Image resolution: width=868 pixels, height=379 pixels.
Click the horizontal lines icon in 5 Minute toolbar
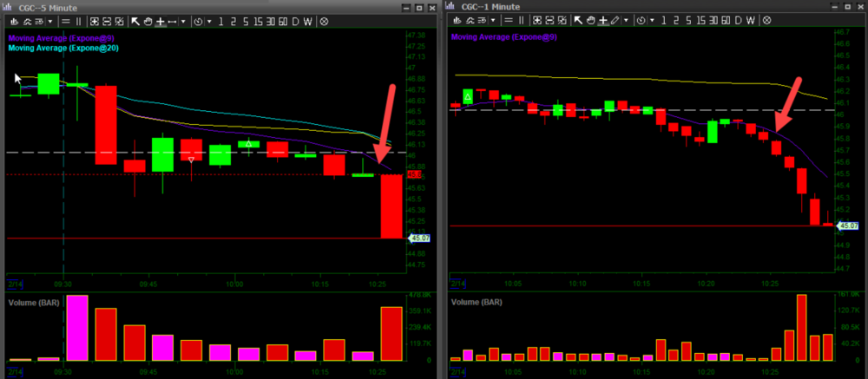click(x=66, y=21)
